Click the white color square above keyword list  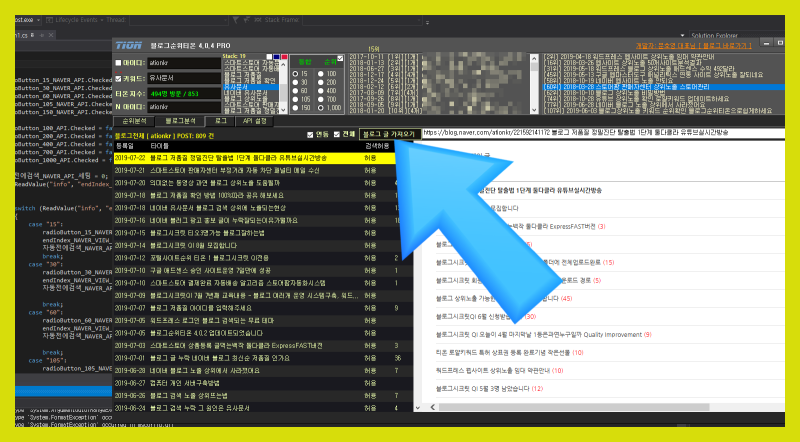269,57
